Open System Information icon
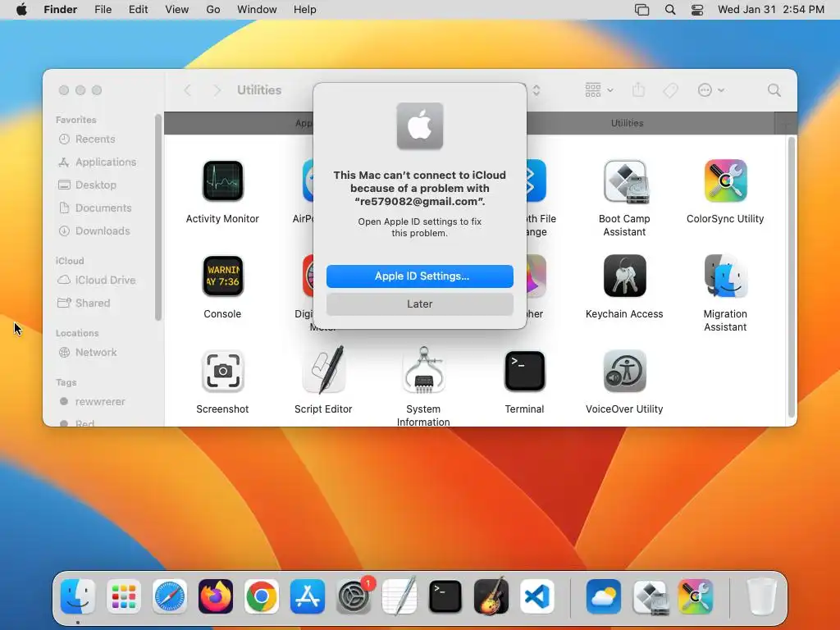Screen dimensions: 840x630 point(423,370)
